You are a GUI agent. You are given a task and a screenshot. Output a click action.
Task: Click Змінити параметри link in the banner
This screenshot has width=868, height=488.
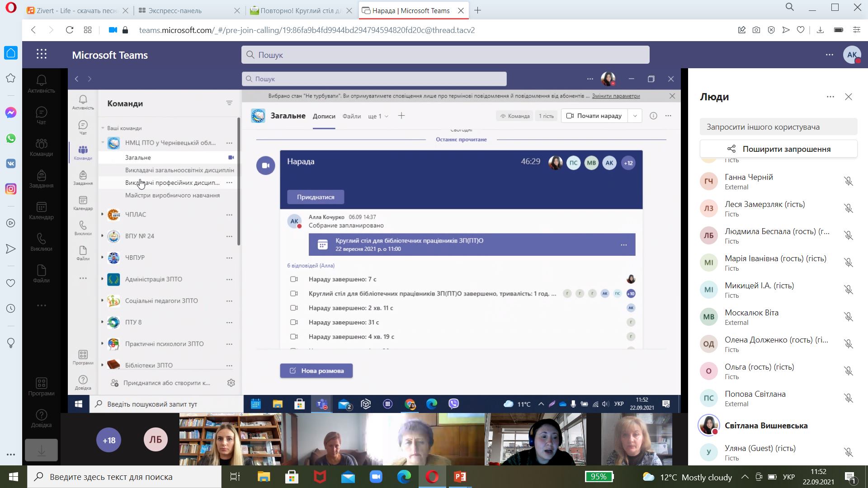pos(616,96)
